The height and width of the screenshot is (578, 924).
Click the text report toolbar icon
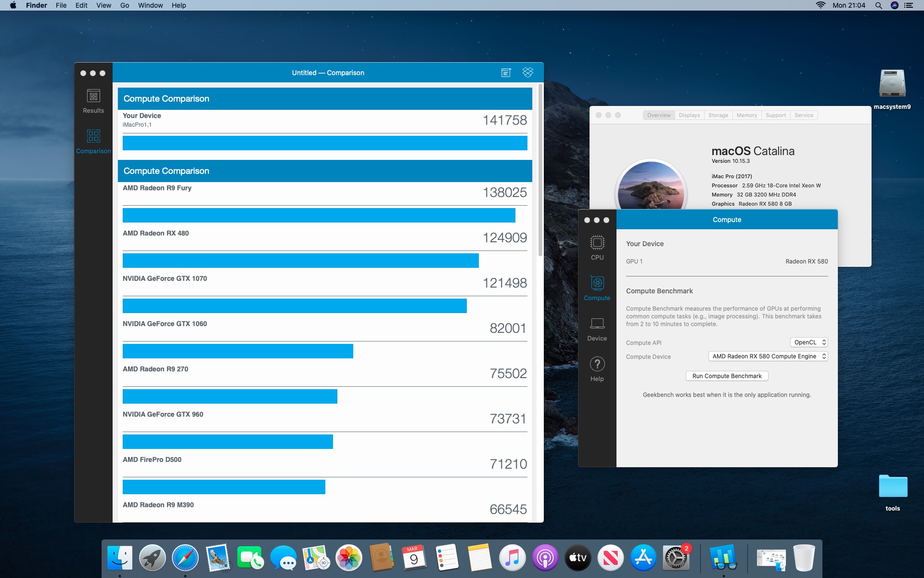(506, 73)
